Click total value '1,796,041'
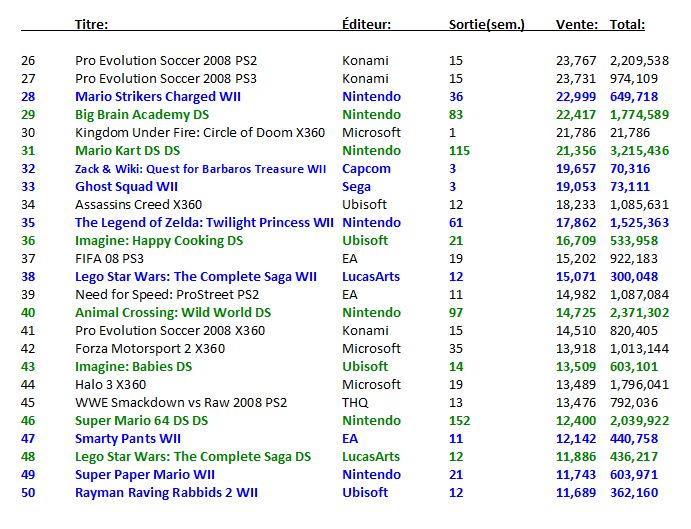Image resolution: width=691 pixels, height=529 pixels. (x=639, y=385)
